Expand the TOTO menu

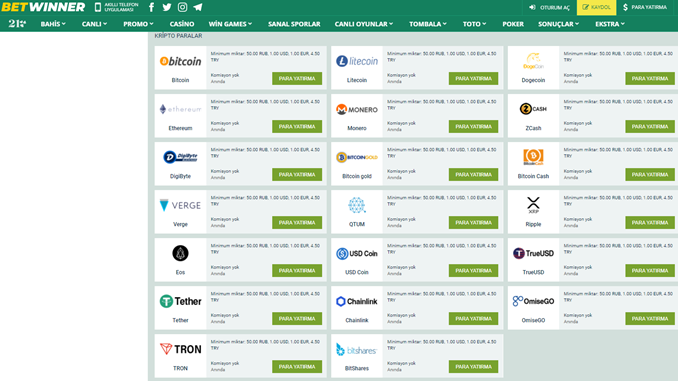[x=474, y=24]
